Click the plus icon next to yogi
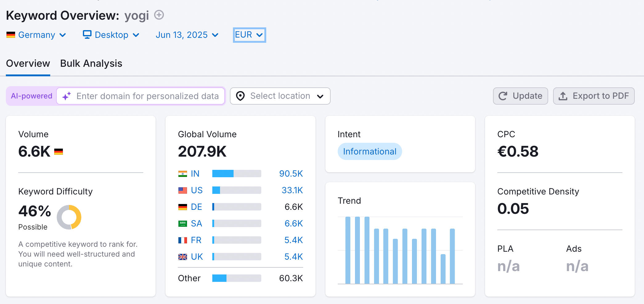644x304 pixels. 159,15
